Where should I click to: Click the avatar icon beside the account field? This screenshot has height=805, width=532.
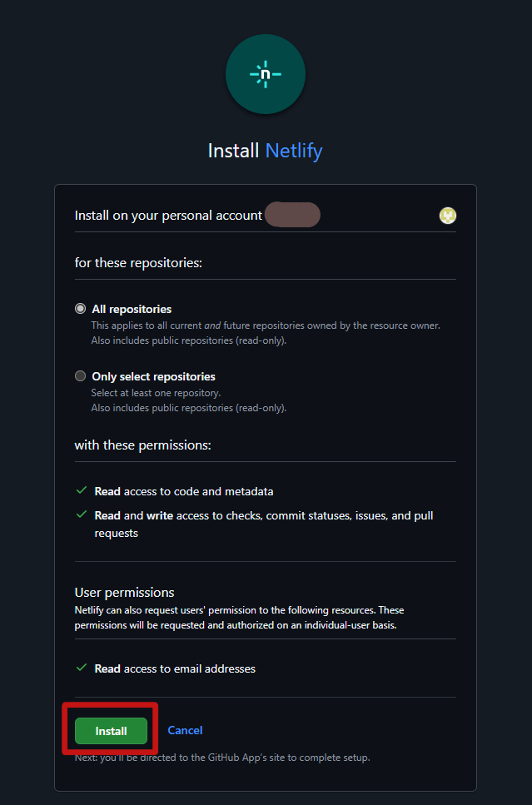[447, 215]
